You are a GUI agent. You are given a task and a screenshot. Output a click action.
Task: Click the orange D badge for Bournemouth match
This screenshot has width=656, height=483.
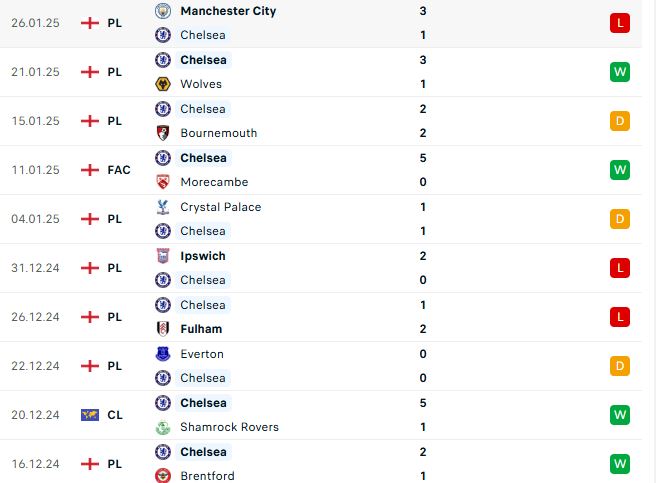pyautogui.click(x=620, y=121)
